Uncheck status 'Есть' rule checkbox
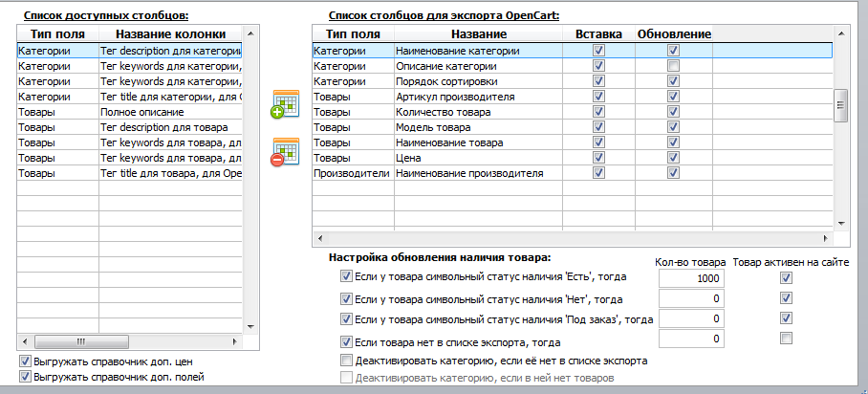 click(347, 276)
